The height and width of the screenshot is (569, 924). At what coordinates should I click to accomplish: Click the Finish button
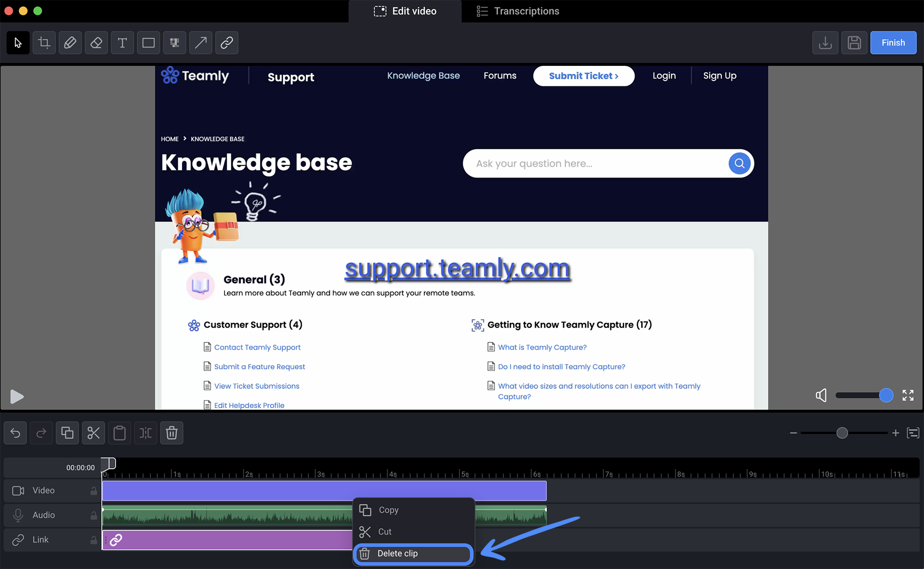[893, 43]
